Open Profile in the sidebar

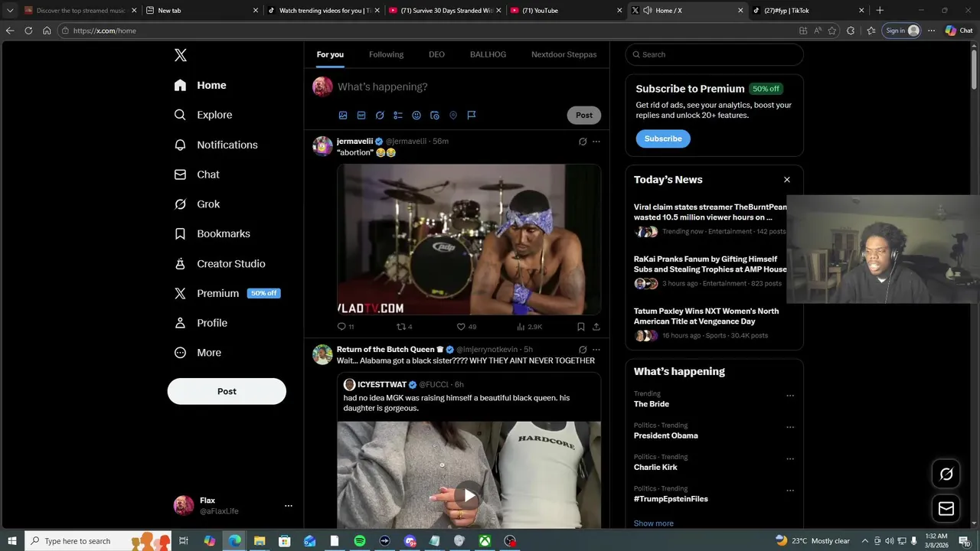pos(201,323)
